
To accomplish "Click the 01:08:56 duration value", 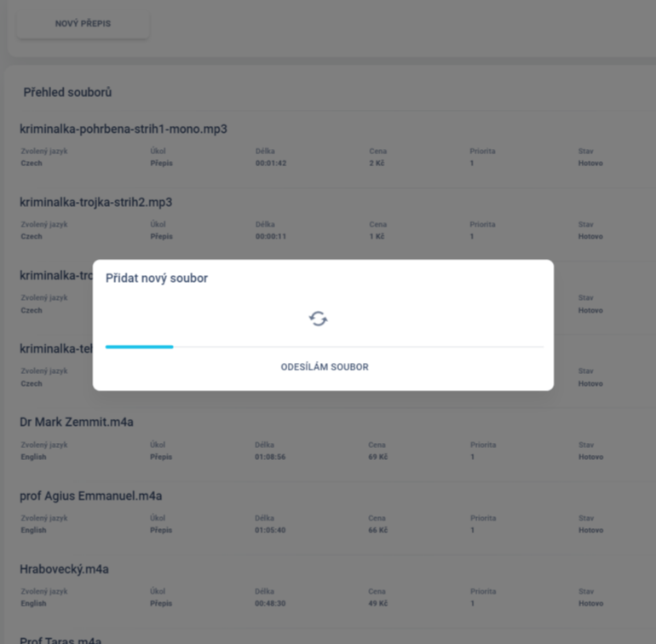I will click(270, 457).
